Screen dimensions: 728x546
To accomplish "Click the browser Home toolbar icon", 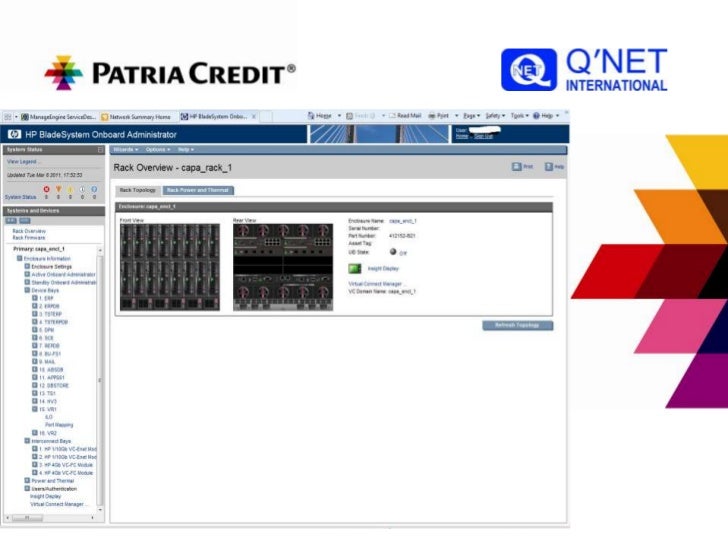I will (x=311, y=116).
